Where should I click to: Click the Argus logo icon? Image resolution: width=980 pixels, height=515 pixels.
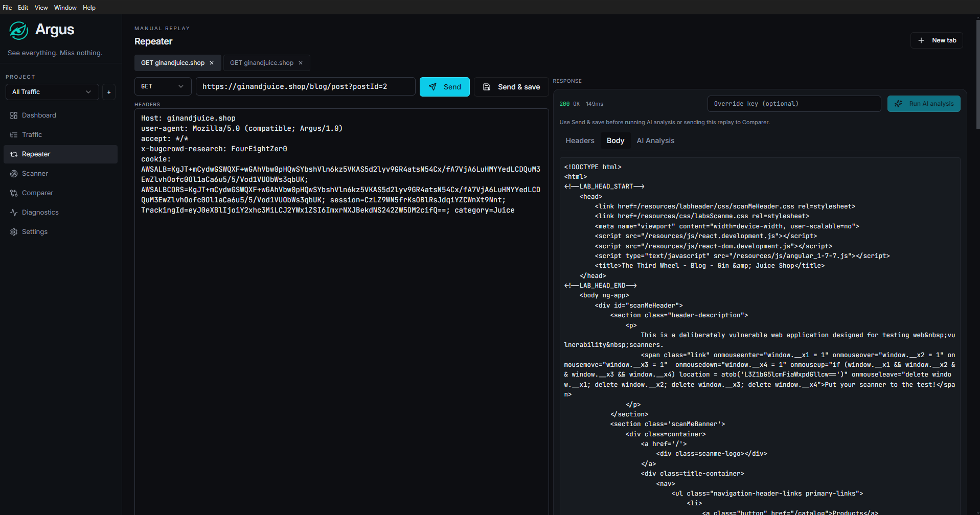19,31
